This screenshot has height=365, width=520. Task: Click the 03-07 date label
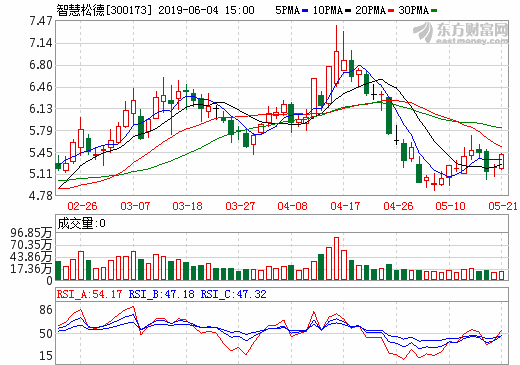pyautogui.click(x=135, y=206)
